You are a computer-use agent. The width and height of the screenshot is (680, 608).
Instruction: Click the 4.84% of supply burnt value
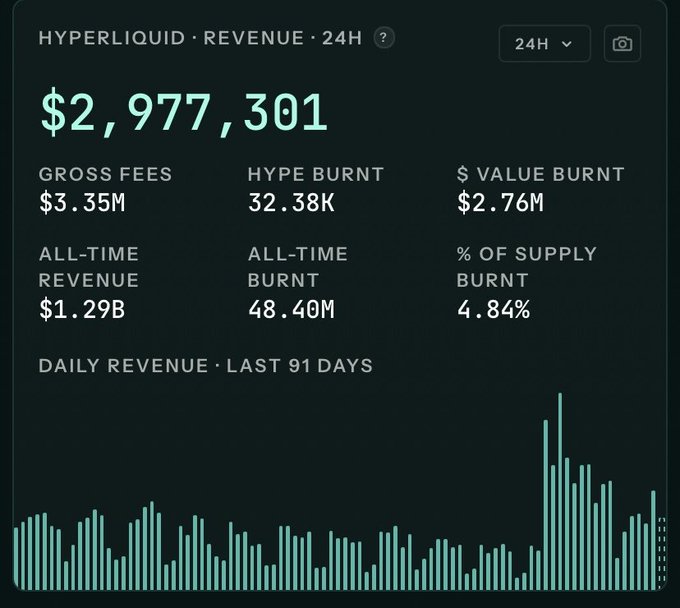click(494, 310)
